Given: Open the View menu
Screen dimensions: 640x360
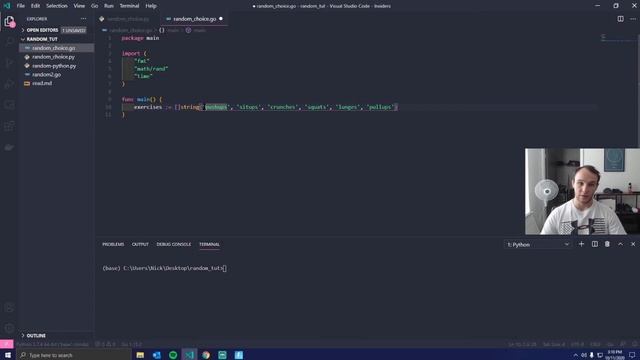Looking at the screenshot, I should coord(79,6).
